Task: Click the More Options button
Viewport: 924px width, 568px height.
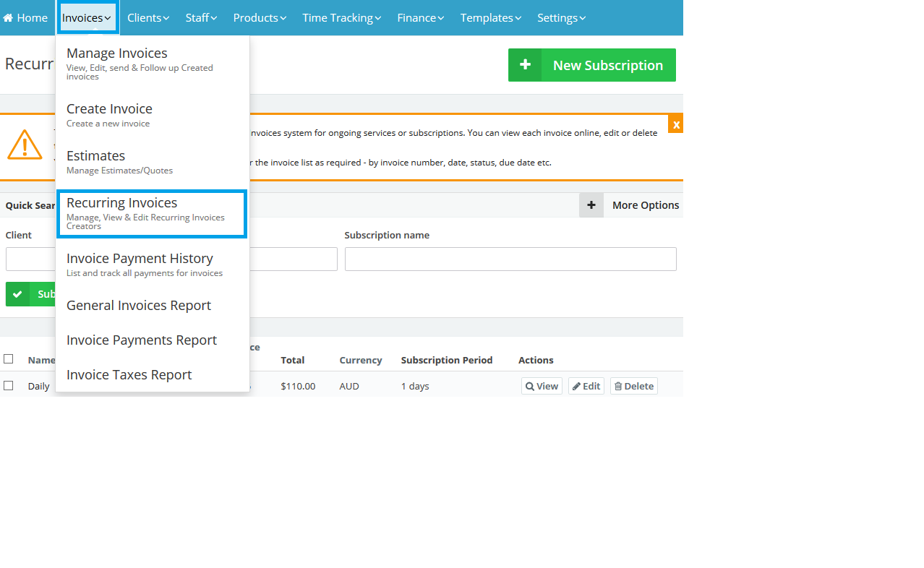Action: pos(645,205)
